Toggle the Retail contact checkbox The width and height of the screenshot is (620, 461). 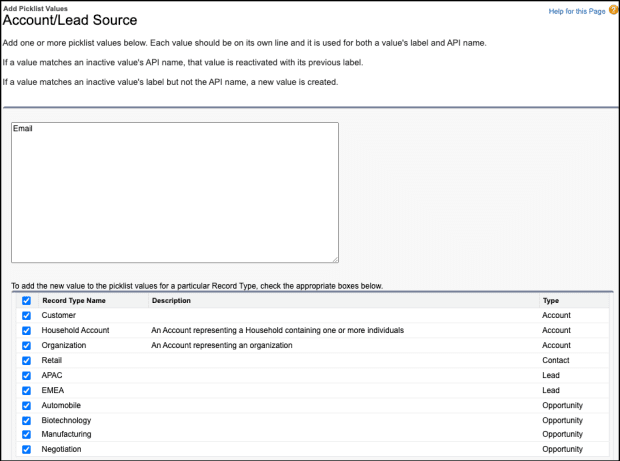tap(26, 360)
